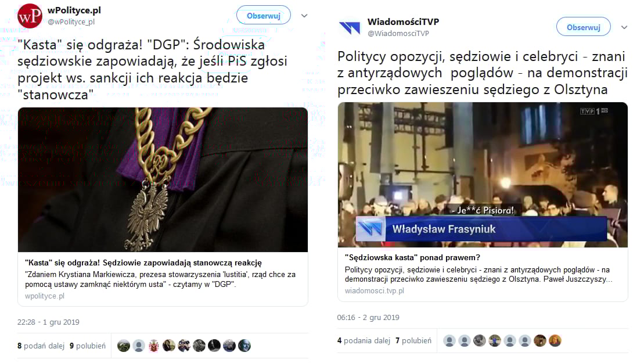
Task: View the 9 polubień list
Action: 88,346
